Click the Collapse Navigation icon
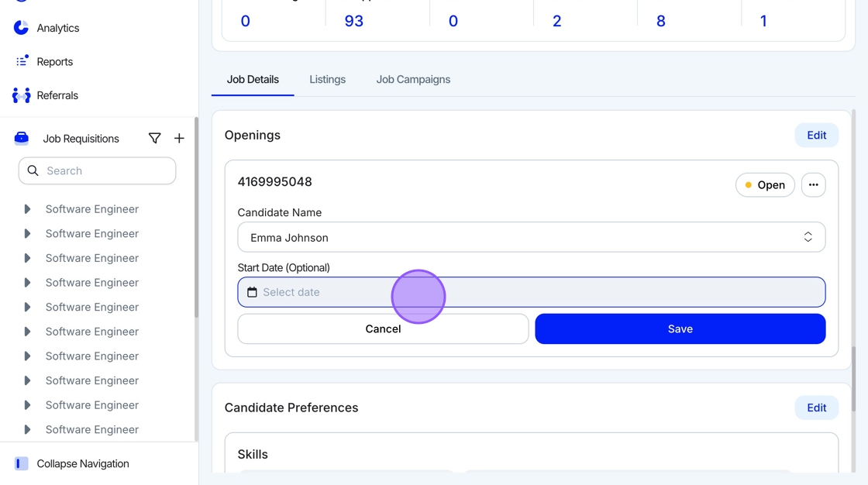This screenshot has width=868, height=485. (x=22, y=463)
